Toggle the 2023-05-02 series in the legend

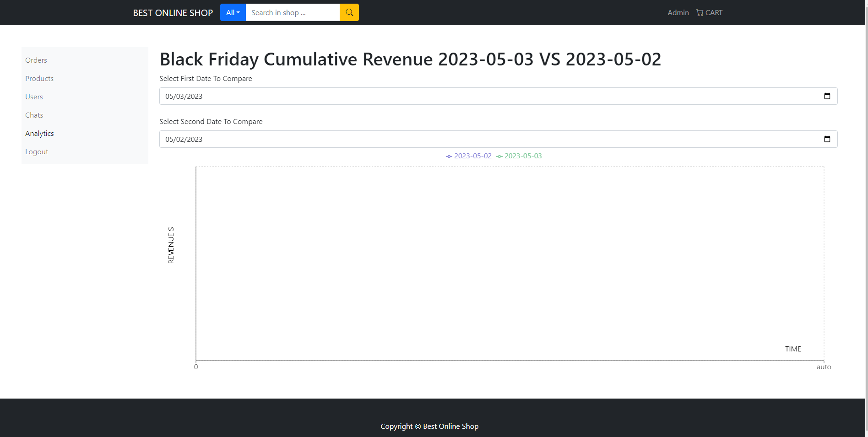pos(472,156)
